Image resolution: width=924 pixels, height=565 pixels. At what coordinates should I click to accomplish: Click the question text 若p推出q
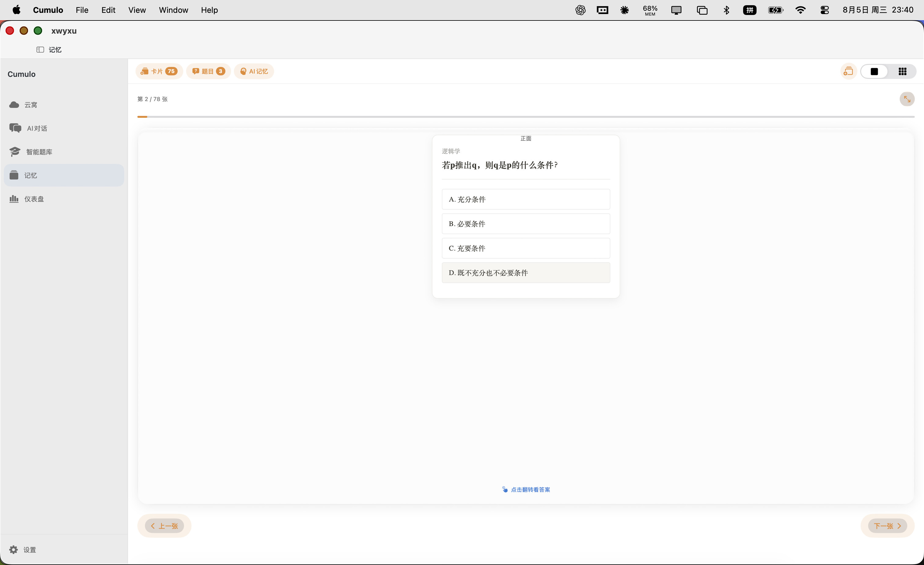[500, 165]
